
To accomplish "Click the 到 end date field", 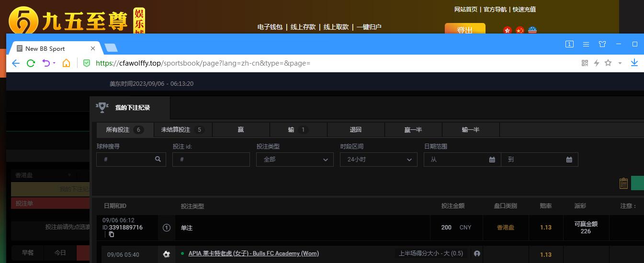I will (540, 160).
